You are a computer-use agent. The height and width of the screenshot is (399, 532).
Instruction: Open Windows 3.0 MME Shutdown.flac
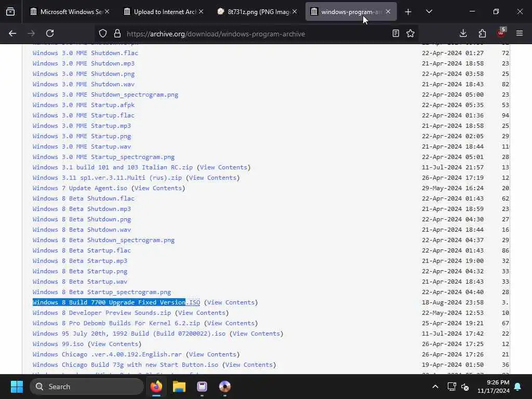coord(85,53)
